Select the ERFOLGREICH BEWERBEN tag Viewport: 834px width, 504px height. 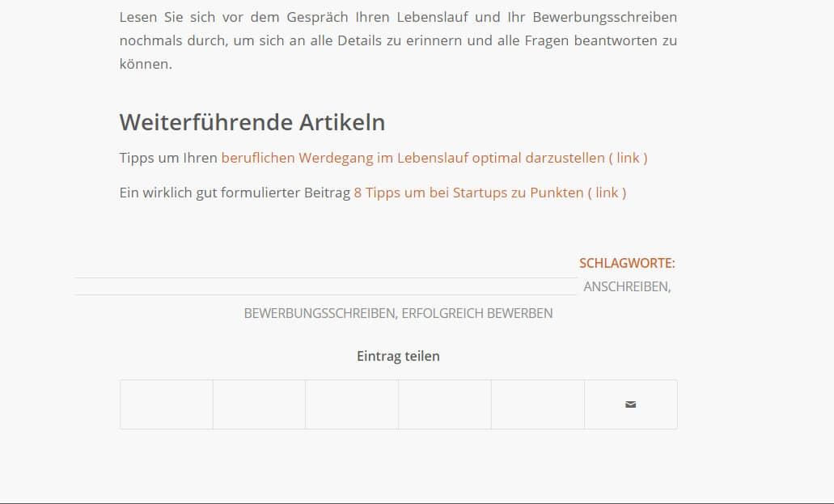click(477, 313)
